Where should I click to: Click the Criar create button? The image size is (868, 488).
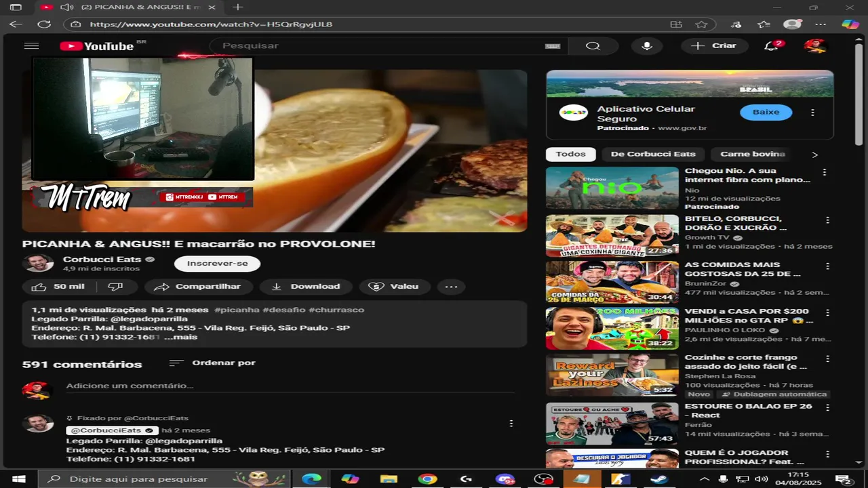coord(714,46)
